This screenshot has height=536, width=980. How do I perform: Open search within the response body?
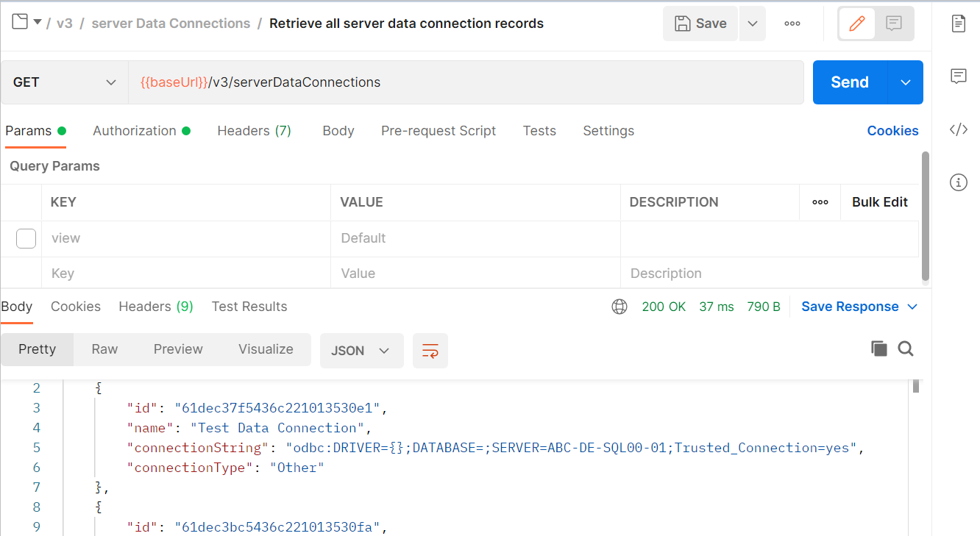click(x=906, y=349)
